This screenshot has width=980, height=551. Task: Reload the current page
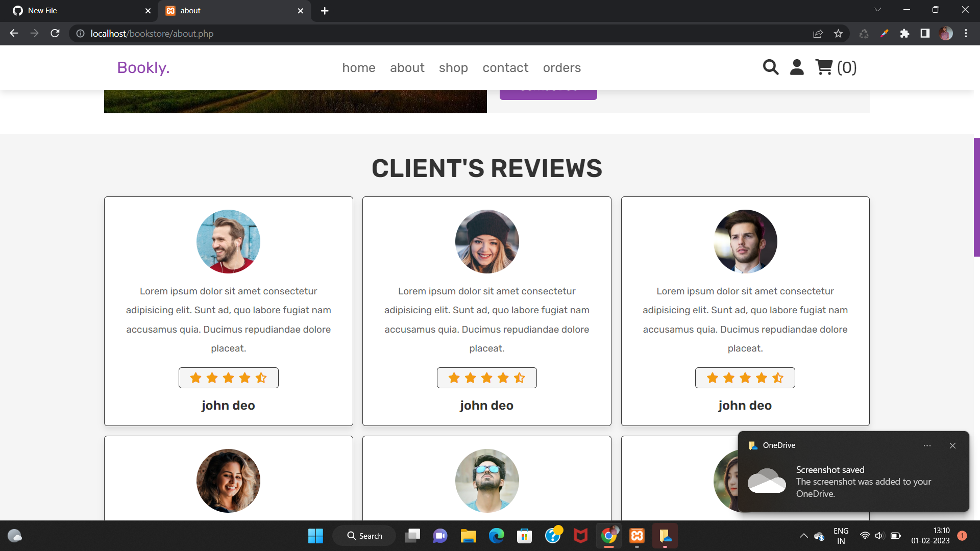point(55,33)
